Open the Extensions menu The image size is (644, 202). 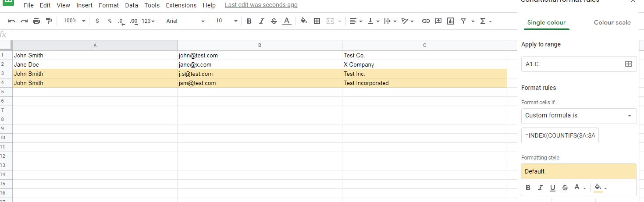(x=181, y=5)
